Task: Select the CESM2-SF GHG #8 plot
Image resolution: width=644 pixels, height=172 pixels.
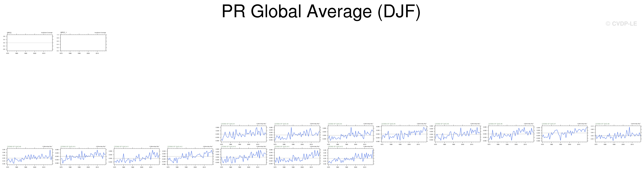Action: [x=618, y=134]
